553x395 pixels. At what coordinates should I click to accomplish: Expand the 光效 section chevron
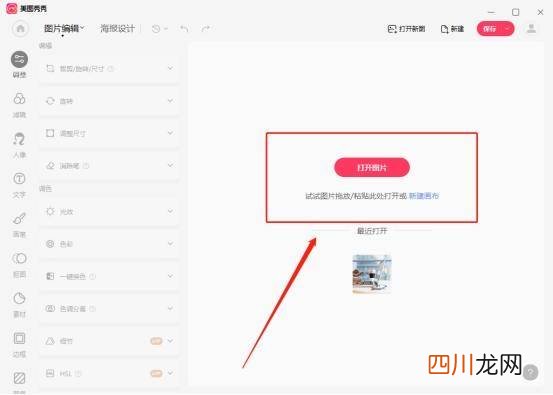click(170, 211)
